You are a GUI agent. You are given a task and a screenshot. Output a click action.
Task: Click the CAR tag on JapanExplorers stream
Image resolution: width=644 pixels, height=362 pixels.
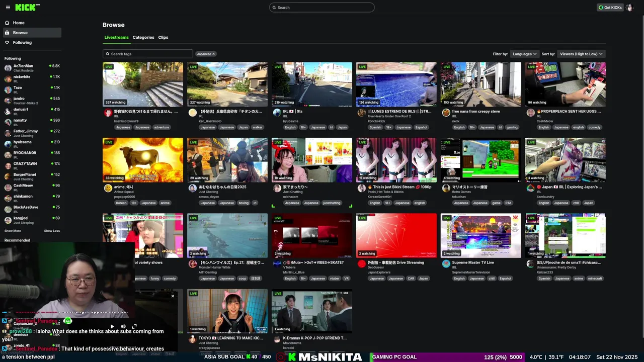point(411,279)
